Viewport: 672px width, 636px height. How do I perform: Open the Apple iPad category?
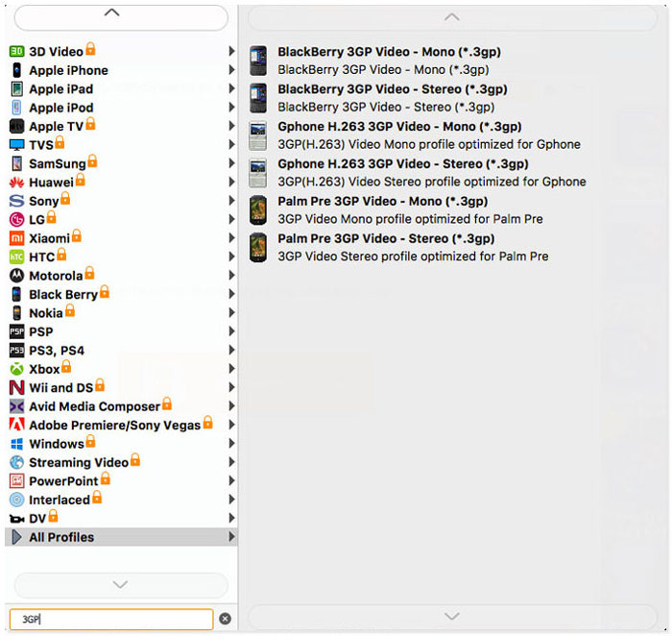(121, 88)
